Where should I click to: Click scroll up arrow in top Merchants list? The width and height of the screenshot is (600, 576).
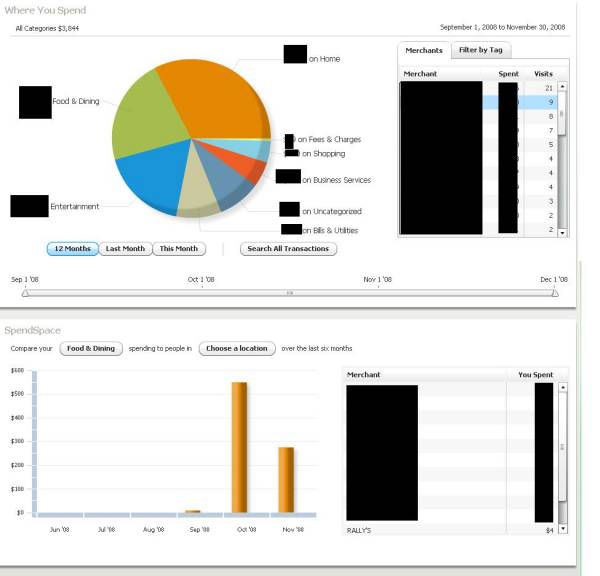click(562, 87)
